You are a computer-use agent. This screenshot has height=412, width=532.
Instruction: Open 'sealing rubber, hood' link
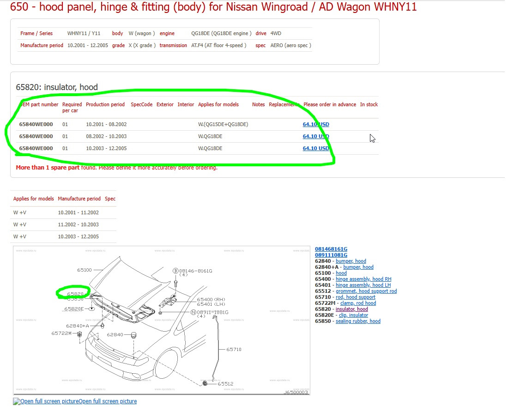tap(358, 321)
